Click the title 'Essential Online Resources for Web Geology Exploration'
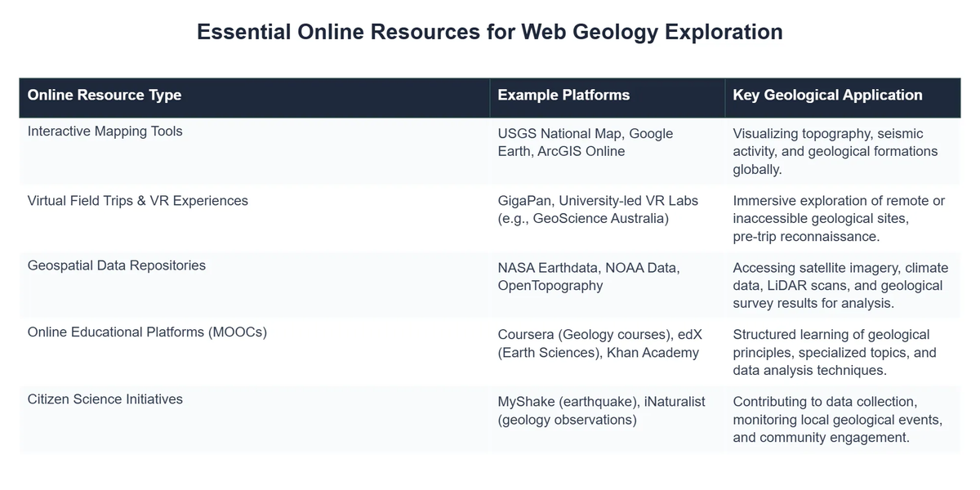980x490 pixels. coord(490,32)
